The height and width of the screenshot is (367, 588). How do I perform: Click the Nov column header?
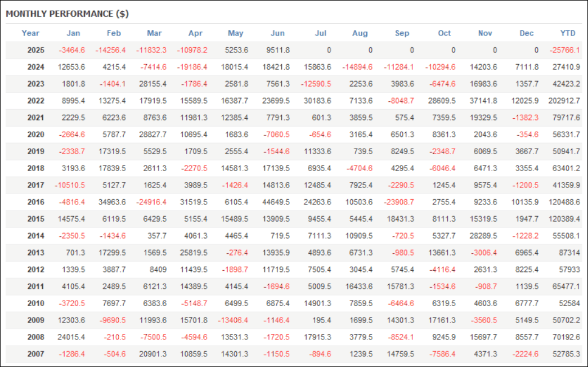click(485, 33)
